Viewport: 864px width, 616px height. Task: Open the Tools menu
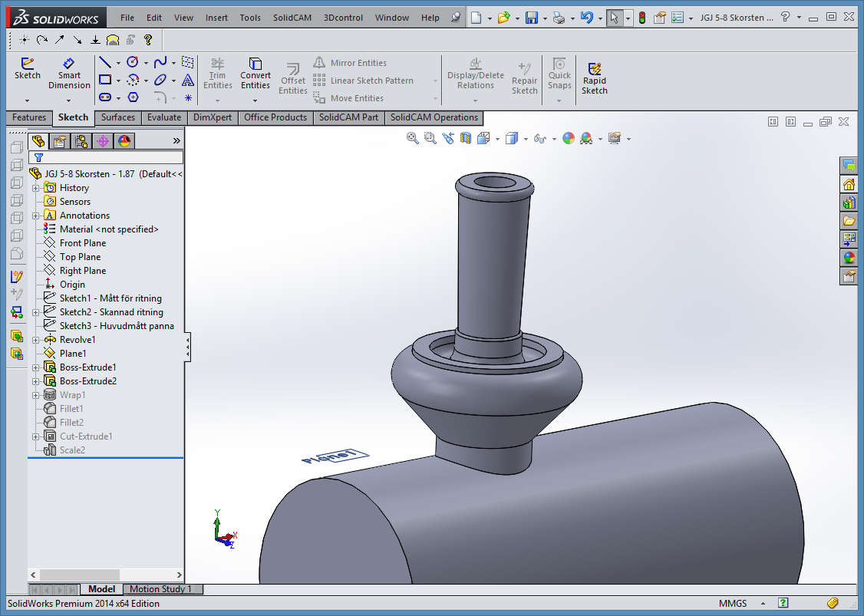(250, 18)
